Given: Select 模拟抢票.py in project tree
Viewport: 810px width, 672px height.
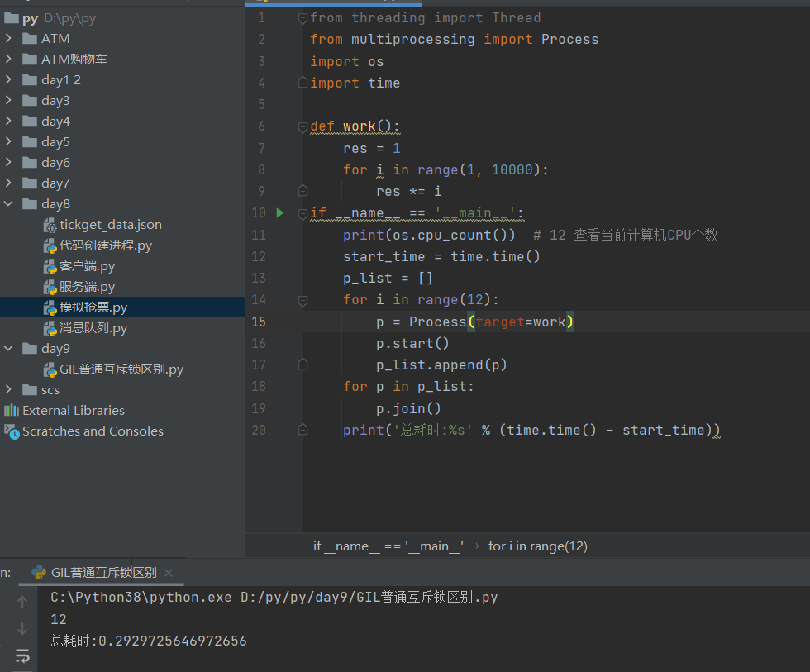Looking at the screenshot, I should pos(93,307).
